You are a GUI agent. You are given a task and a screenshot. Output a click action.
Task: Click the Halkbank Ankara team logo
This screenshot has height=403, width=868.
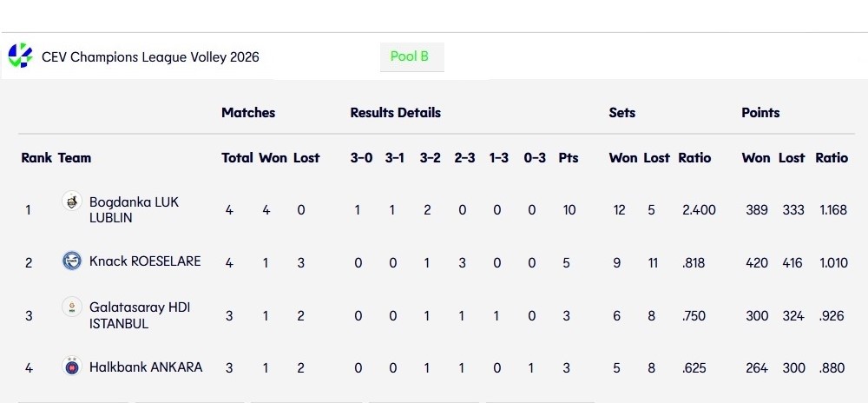click(72, 367)
